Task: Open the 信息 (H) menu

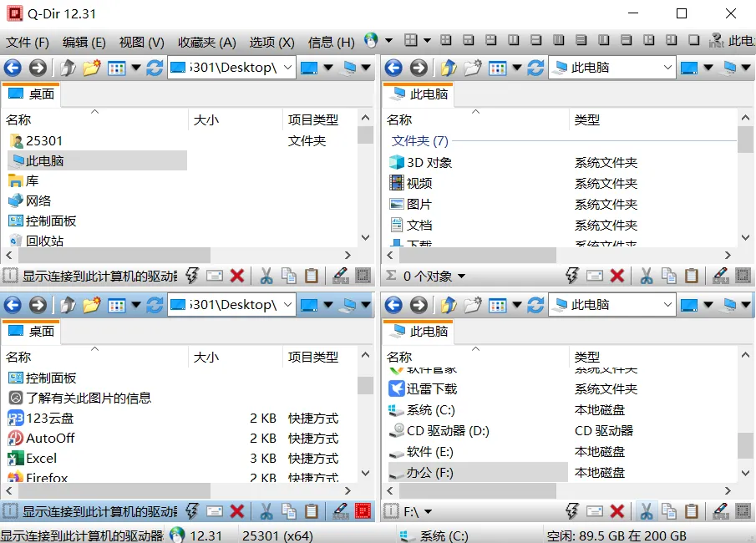Action: 332,43
